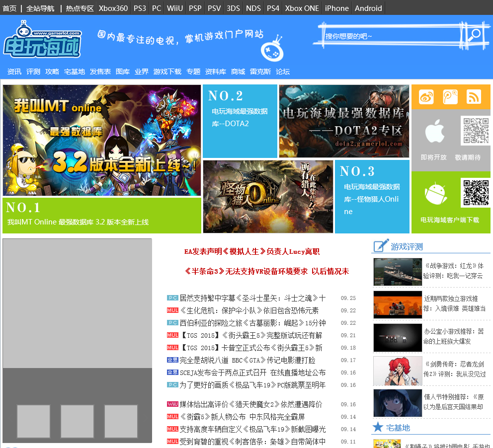
Task: Open the 办公室小游戏推荐 review thumbnail
Action: click(x=398, y=337)
